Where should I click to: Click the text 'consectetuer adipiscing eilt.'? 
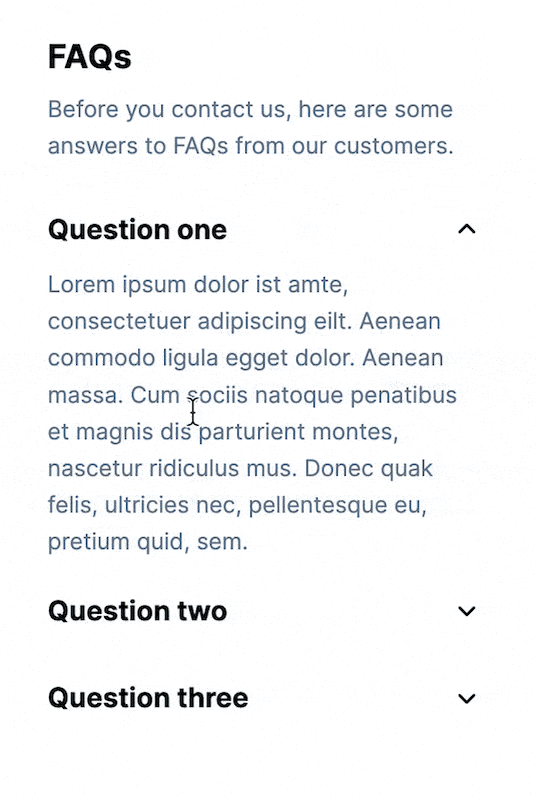pyautogui.click(x=200, y=322)
